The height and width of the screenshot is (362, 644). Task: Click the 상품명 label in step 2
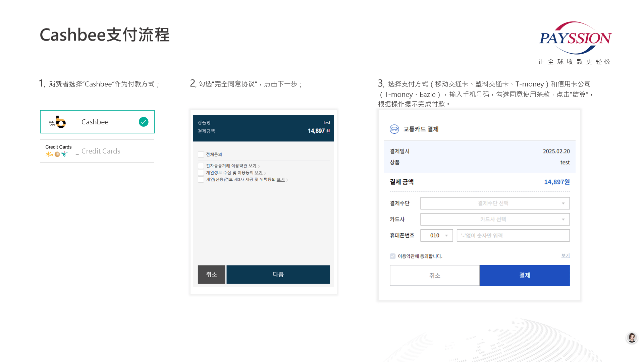(204, 123)
